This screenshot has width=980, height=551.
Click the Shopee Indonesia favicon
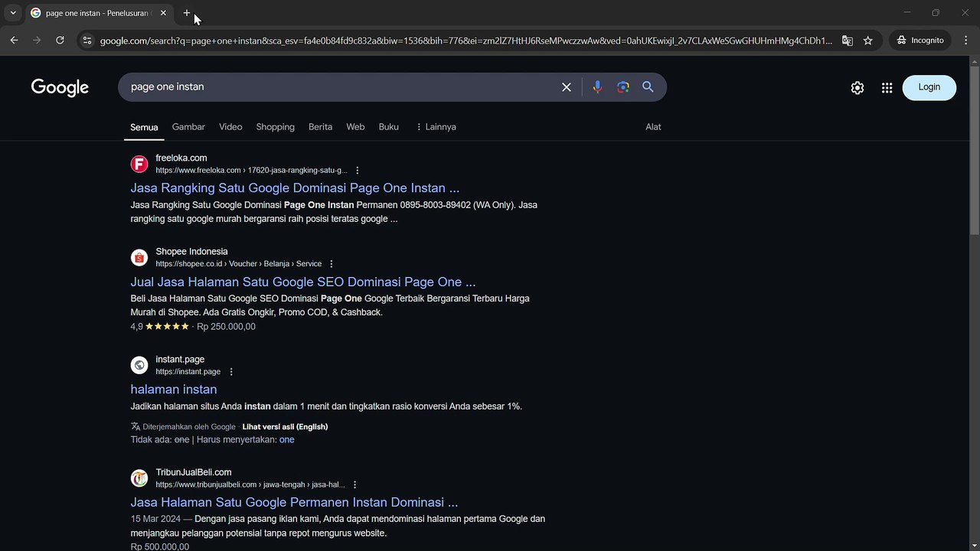tap(139, 257)
